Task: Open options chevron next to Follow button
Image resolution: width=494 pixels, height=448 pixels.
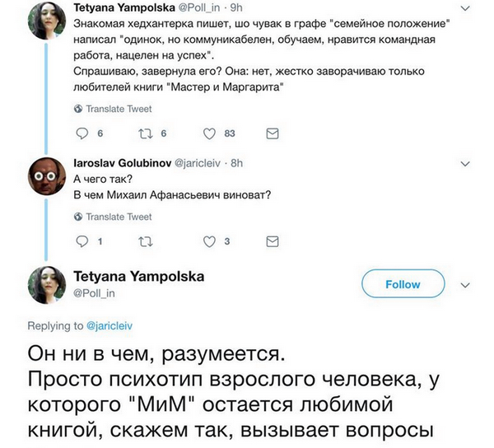Action: click(466, 284)
